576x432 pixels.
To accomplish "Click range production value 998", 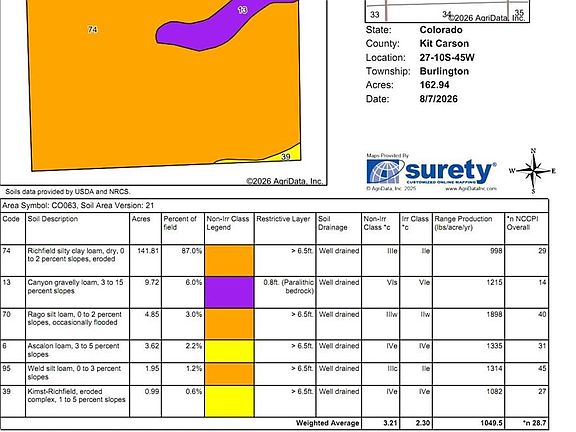I will point(496,251).
